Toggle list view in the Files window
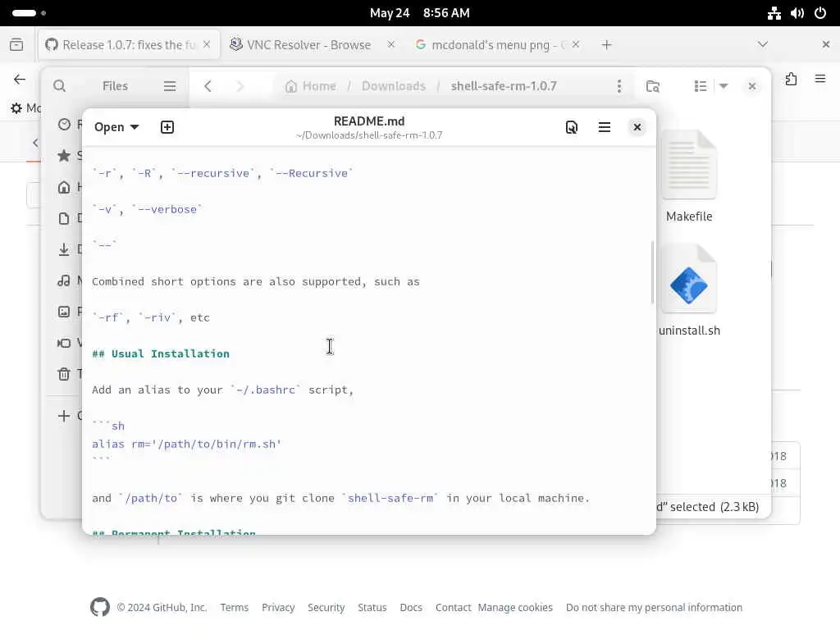Viewport: 840px width, 630px height. click(701, 86)
